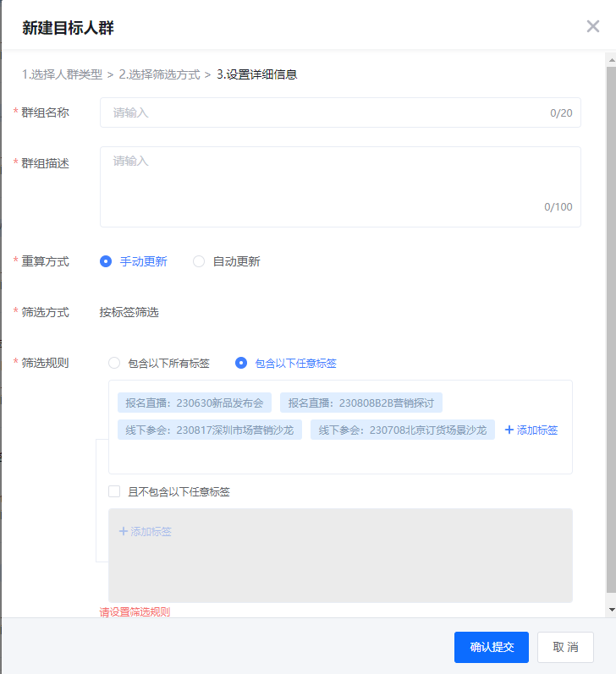This screenshot has height=674, width=616.
Task: Click the 按标签筛选 filter method text
Action: (129, 312)
